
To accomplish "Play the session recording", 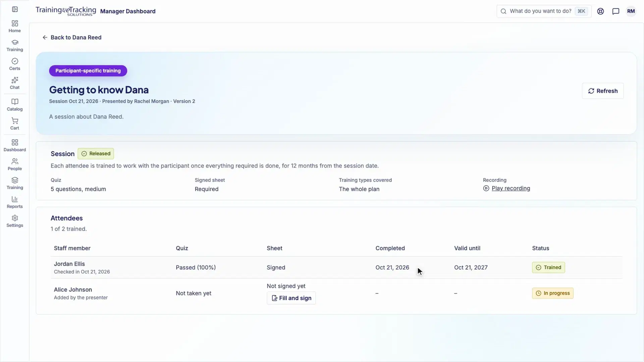I will [x=506, y=188].
